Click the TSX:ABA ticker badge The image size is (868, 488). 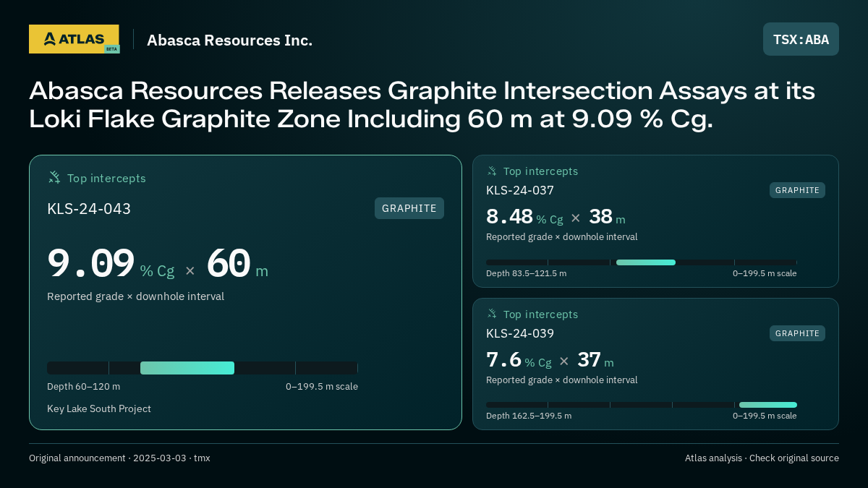(801, 39)
